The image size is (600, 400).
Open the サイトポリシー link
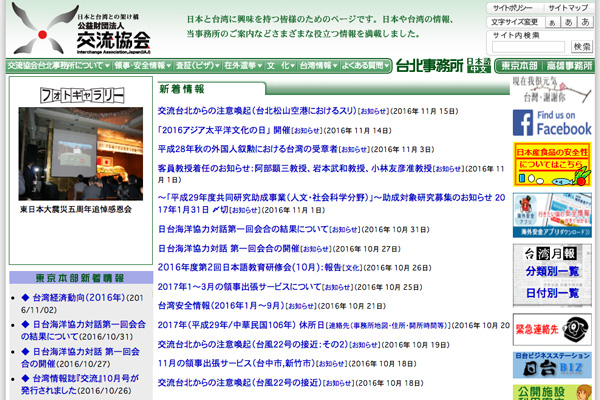(512, 8)
